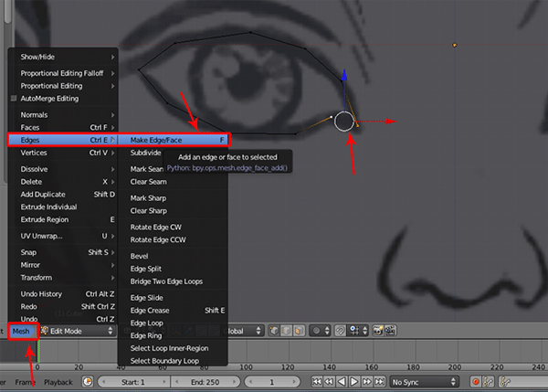Click the Edit Mode object icon
Image resolution: width=548 pixels, height=392 pixels.
[x=45, y=331]
